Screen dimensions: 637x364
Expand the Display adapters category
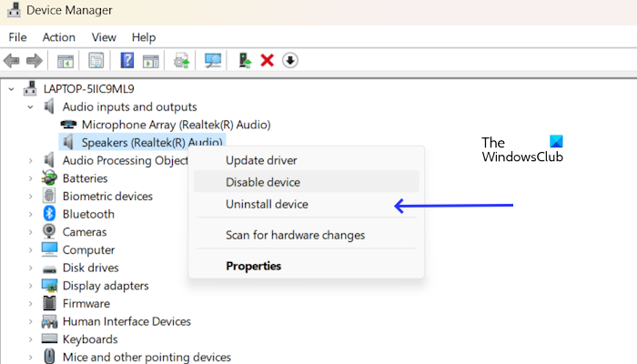(31, 286)
